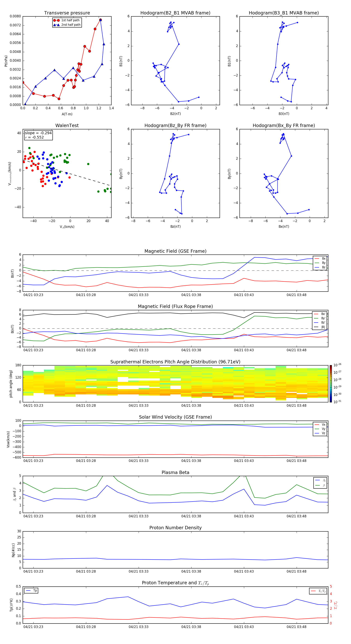This screenshot has width=351, height=644.
Task: Click the "Hodogram(Bz_By FR frame)" title
Action: [175, 125]
